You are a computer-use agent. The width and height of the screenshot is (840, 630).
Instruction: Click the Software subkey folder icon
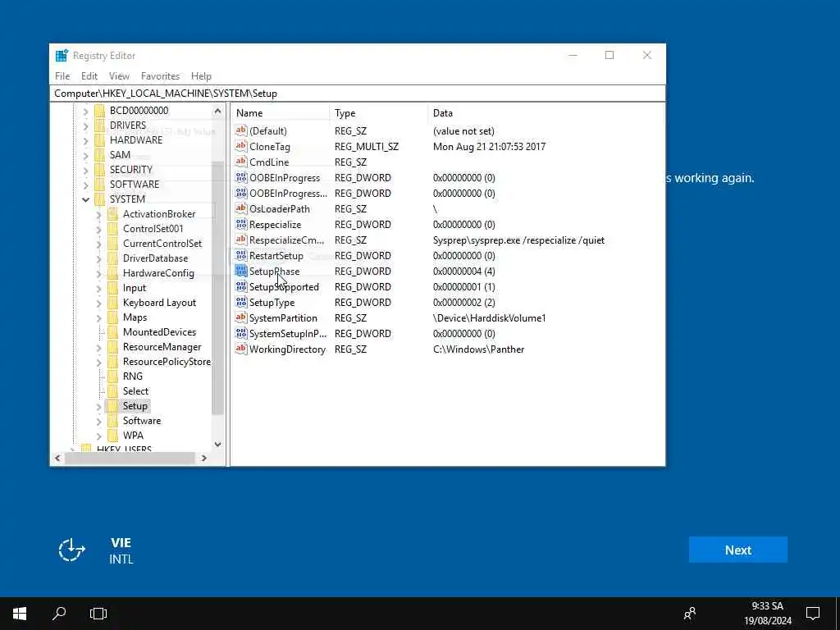(x=112, y=421)
